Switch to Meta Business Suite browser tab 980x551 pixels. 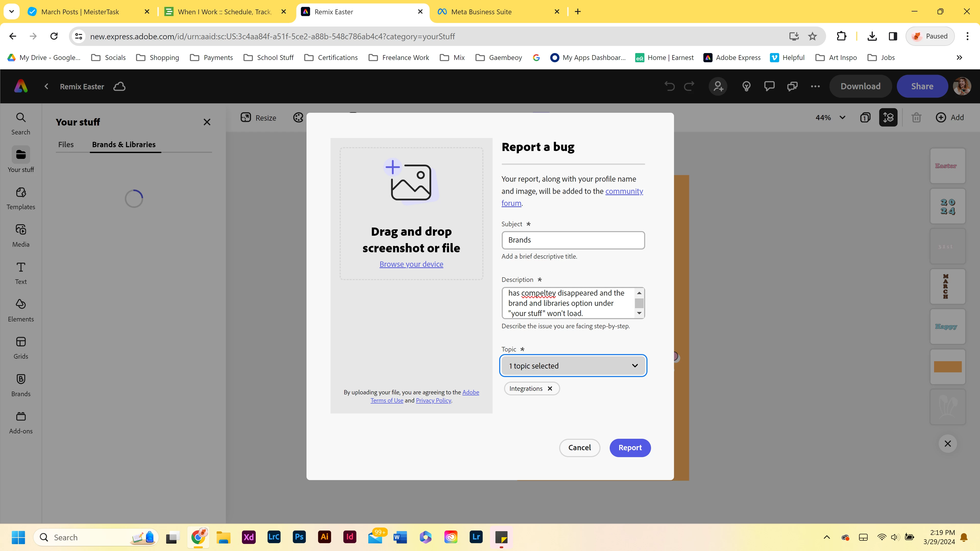point(481,12)
